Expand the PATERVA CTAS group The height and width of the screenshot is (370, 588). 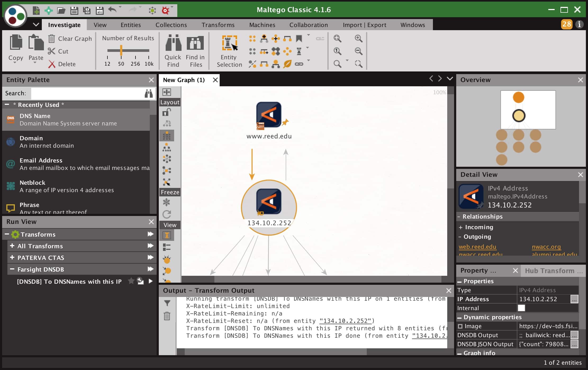pyautogui.click(x=12, y=258)
